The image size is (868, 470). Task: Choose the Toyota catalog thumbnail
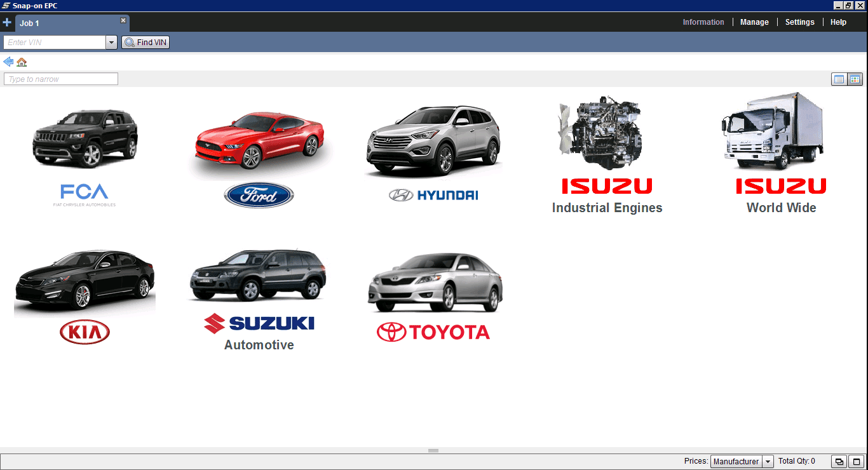(434, 296)
